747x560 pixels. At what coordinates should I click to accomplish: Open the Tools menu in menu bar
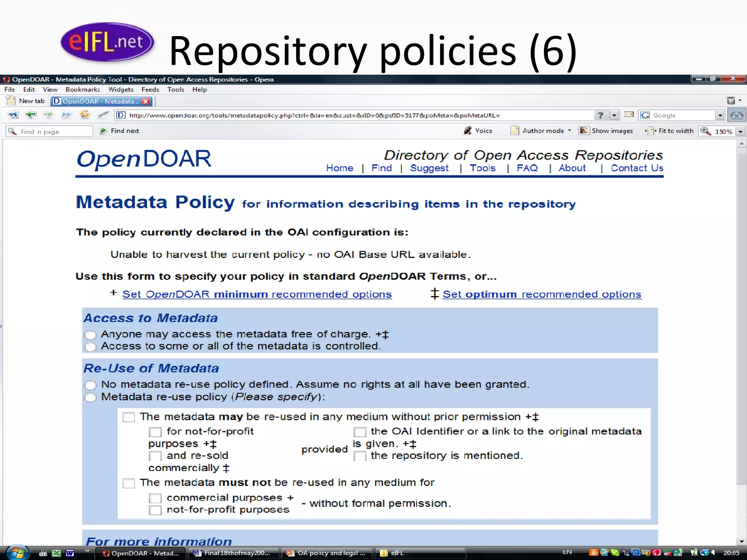175,89
